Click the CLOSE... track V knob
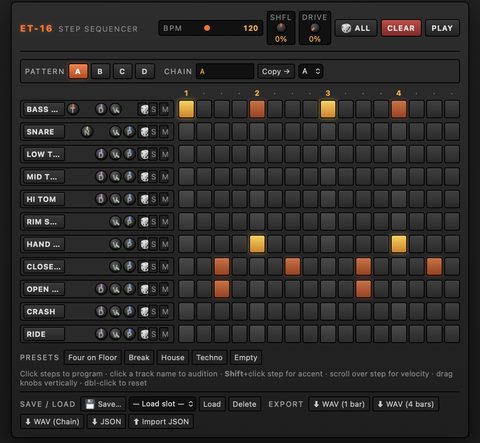The image size is (480, 443). click(115, 266)
